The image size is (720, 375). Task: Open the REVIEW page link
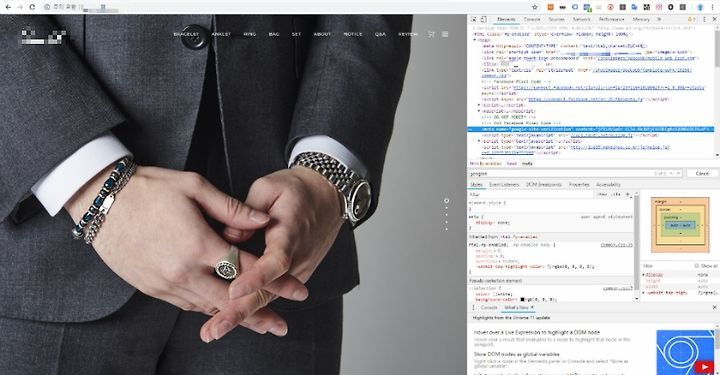[408, 34]
